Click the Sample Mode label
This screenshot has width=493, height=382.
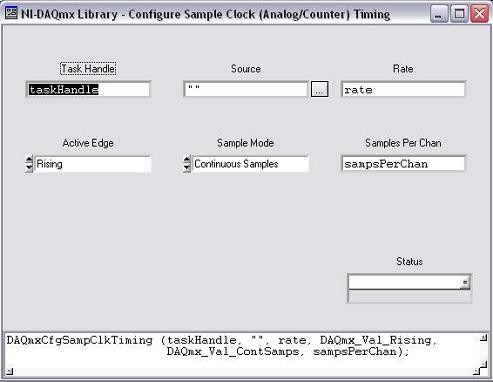[x=245, y=143]
